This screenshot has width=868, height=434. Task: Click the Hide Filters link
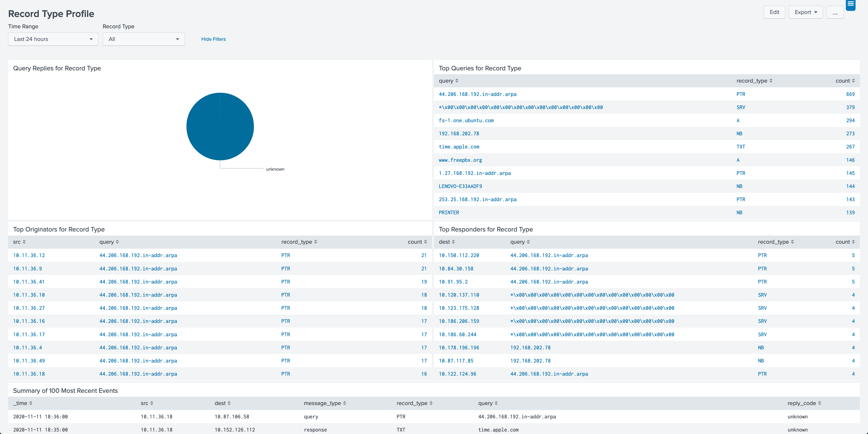[x=213, y=39]
